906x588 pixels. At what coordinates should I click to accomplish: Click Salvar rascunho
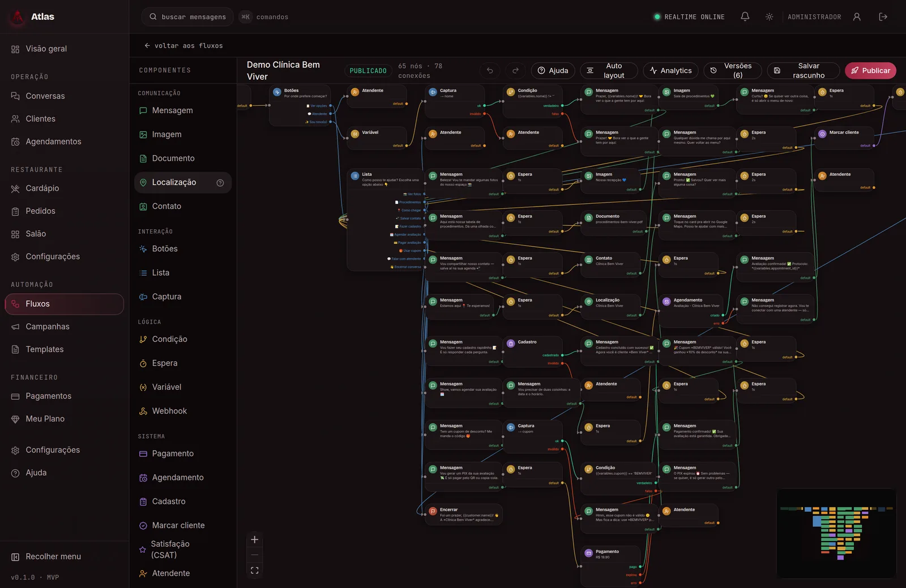(804, 71)
